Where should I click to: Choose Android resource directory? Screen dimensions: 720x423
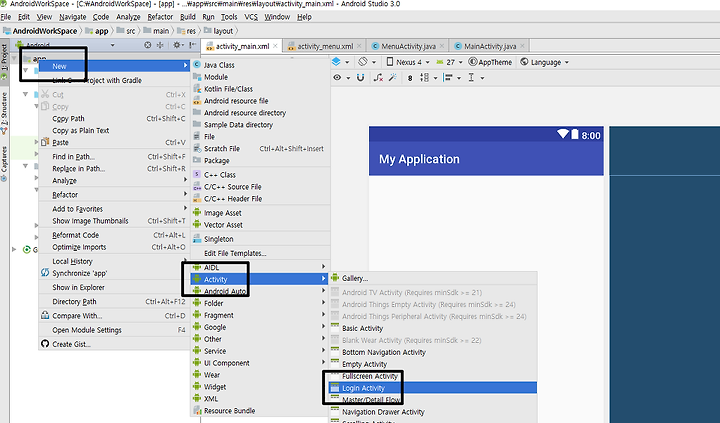(260, 113)
